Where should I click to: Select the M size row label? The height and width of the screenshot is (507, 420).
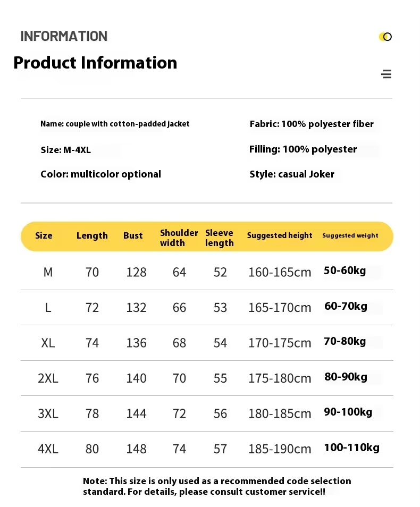[48, 272]
